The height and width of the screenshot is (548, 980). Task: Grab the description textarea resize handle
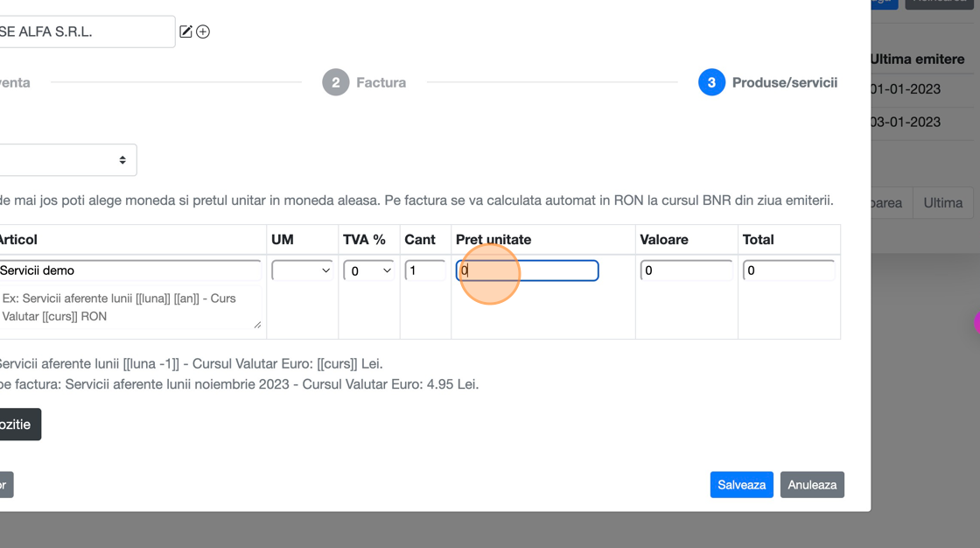click(257, 325)
